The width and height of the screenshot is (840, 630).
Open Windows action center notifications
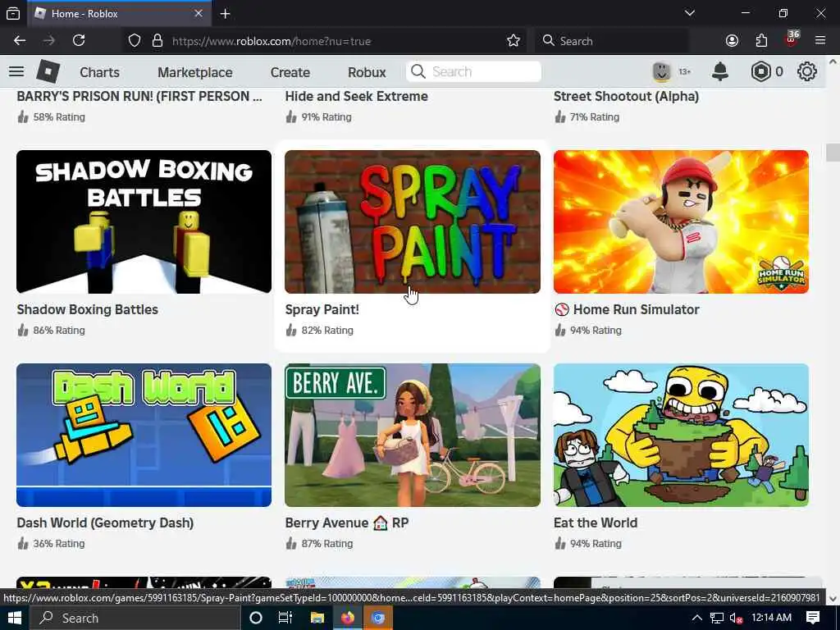[x=813, y=618]
